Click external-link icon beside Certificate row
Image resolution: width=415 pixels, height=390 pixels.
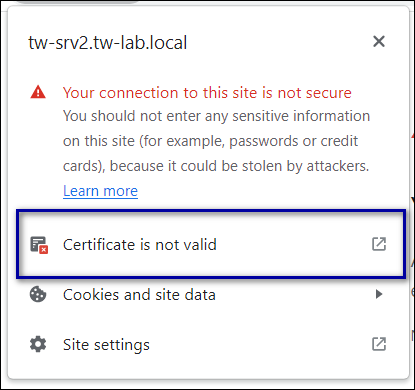379,244
